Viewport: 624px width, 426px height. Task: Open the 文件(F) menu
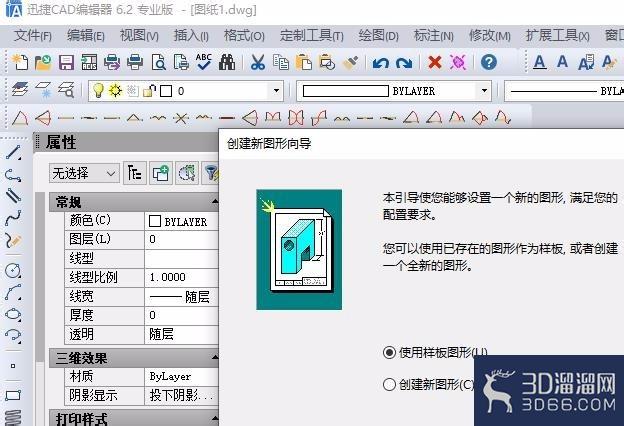(x=33, y=36)
